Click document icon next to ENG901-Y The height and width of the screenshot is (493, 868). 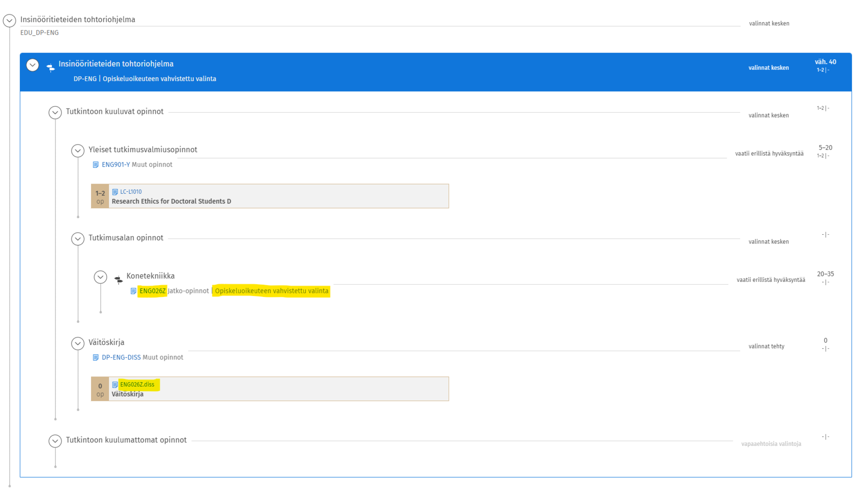click(95, 165)
